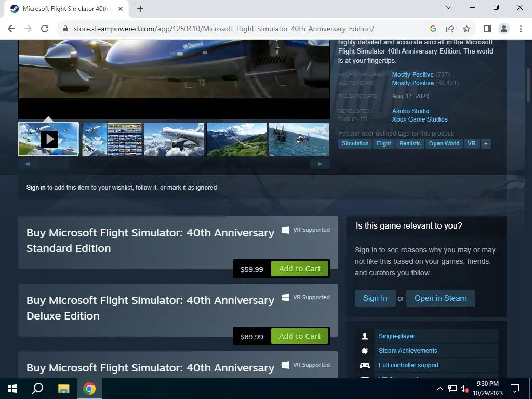Open a new browser tab

(140, 9)
